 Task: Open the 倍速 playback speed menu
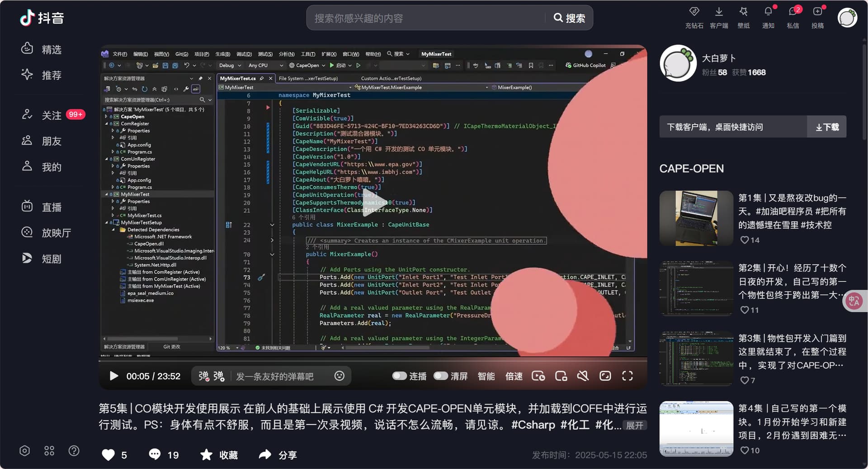click(x=514, y=376)
